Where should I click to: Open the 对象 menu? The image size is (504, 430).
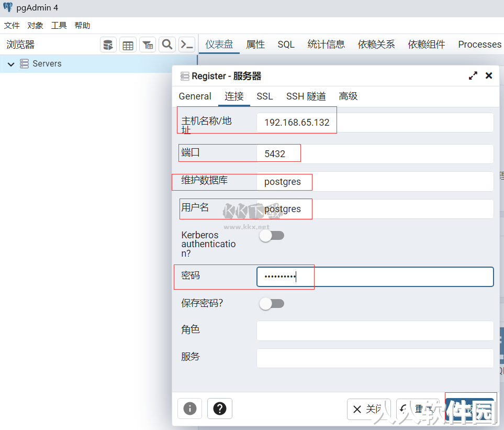click(36, 26)
